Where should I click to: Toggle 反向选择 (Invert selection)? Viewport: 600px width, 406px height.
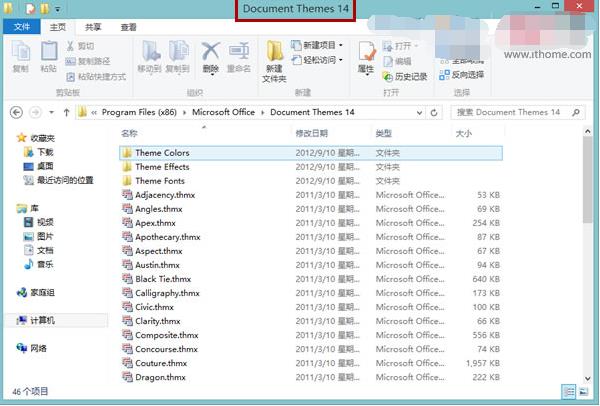[460, 75]
